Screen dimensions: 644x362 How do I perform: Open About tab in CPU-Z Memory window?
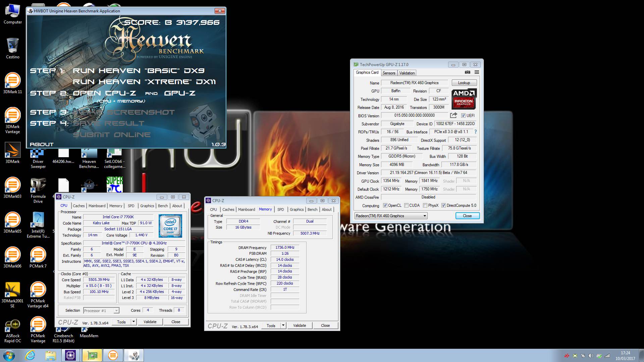[x=327, y=209]
